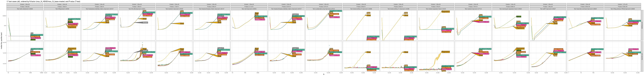This screenshot has width=644, height=76.
Task: Click 'Regression' label in shallow regression kilobytes panel
Action: (x=445, y=11)
